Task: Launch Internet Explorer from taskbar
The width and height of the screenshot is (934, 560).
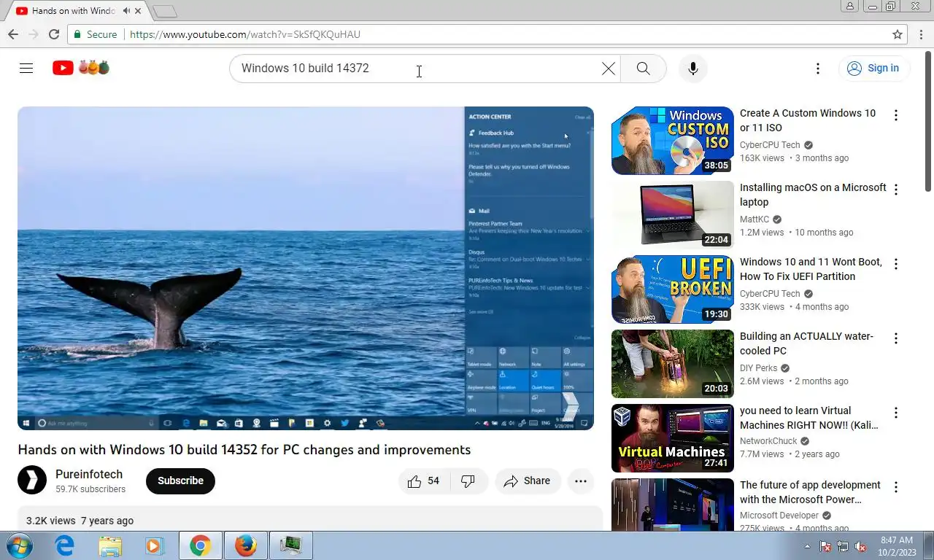Action: [65, 545]
